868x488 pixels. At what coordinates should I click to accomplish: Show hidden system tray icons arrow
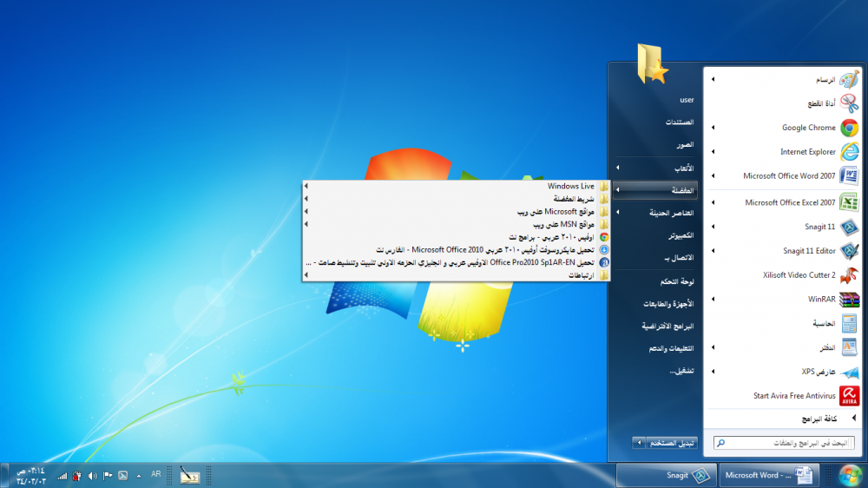139,476
